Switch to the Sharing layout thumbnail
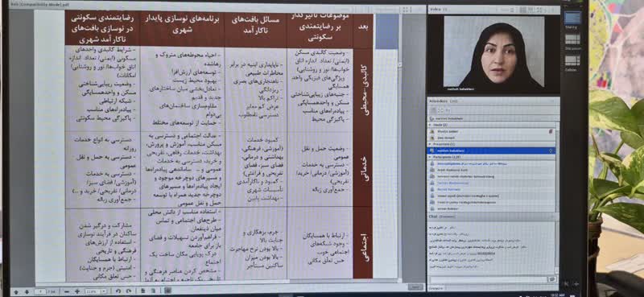Screen dimensions: 644x297 point(572,18)
